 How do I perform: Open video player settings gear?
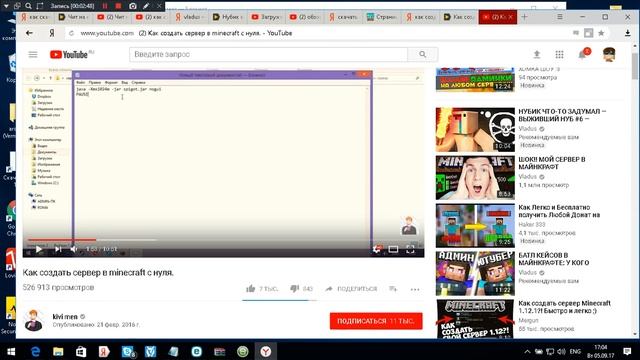click(x=377, y=249)
